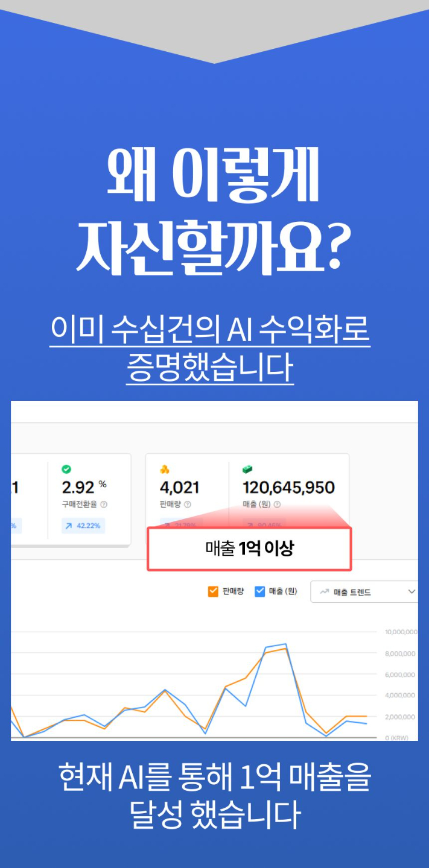Click the 매출 1억 이상 highlighted callout box

(x=249, y=549)
